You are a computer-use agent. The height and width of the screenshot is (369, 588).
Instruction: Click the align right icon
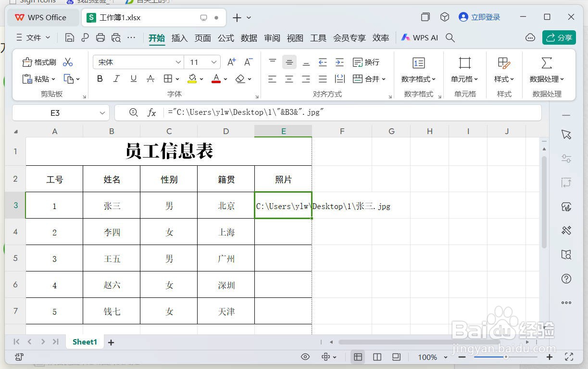pyautogui.click(x=306, y=79)
